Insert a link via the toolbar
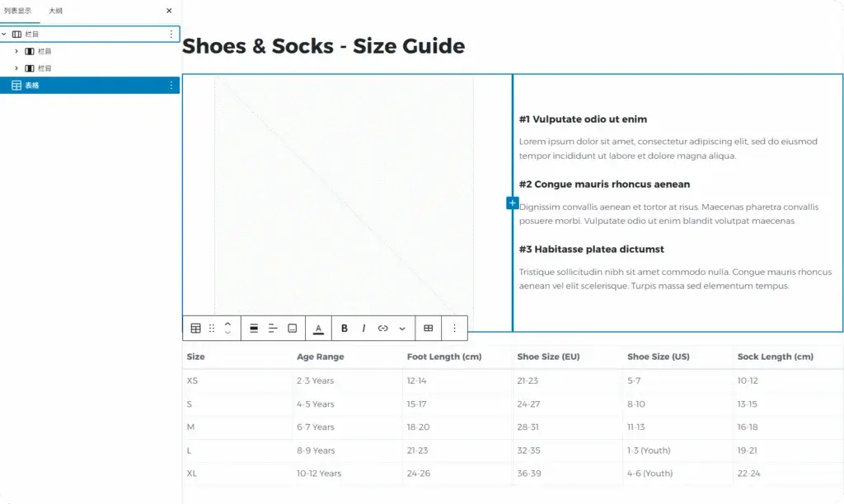 point(383,328)
